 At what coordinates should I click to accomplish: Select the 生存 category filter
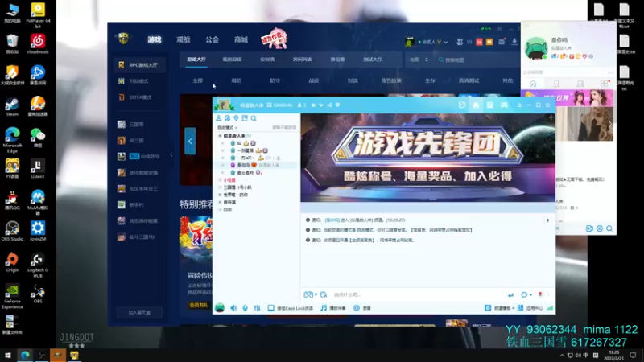coord(430,81)
